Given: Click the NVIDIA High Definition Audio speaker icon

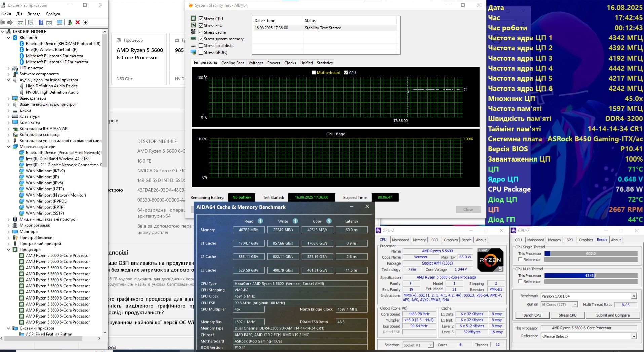Looking at the screenshot, I should (x=22, y=92).
